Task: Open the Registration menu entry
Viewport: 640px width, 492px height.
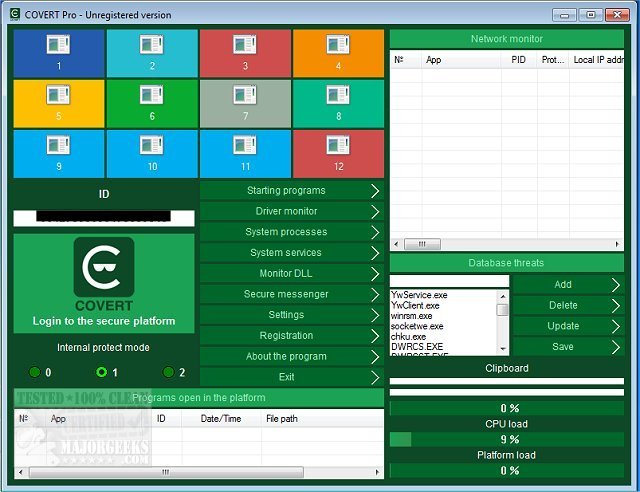Action: [x=291, y=336]
